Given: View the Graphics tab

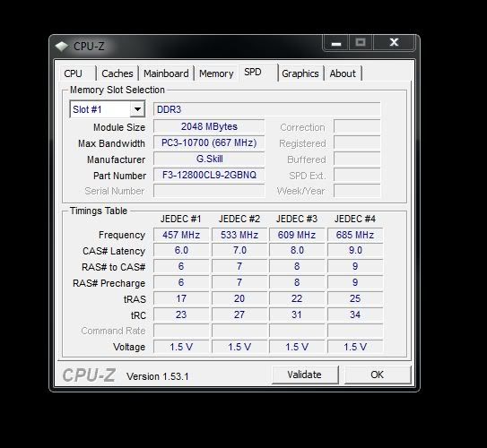Looking at the screenshot, I should [x=300, y=73].
